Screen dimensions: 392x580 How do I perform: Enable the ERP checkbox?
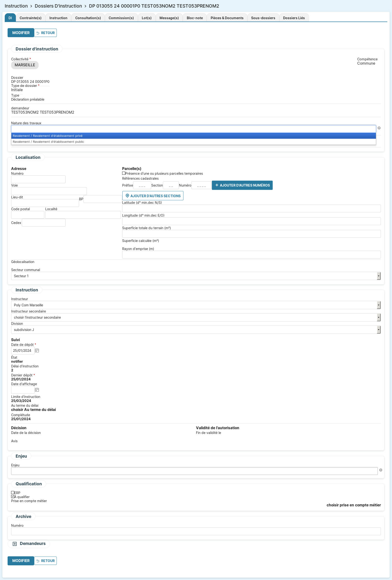coord(13,492)
